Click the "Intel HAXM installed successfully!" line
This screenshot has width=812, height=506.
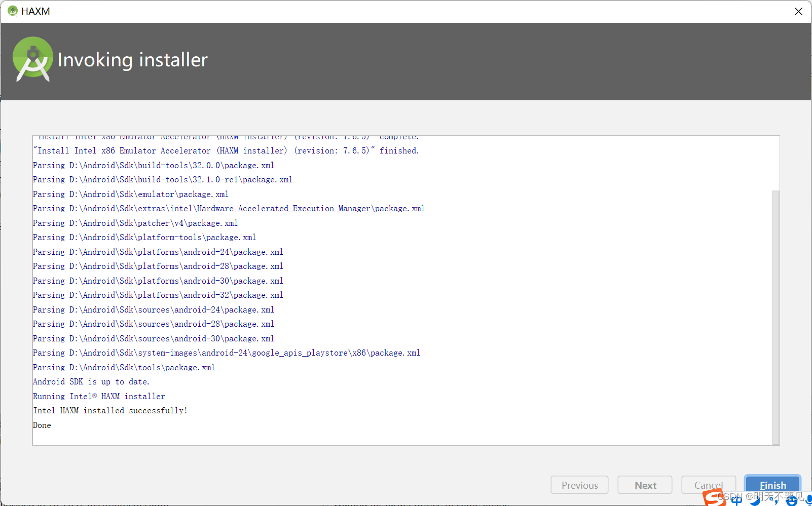[x=110, y=410]
